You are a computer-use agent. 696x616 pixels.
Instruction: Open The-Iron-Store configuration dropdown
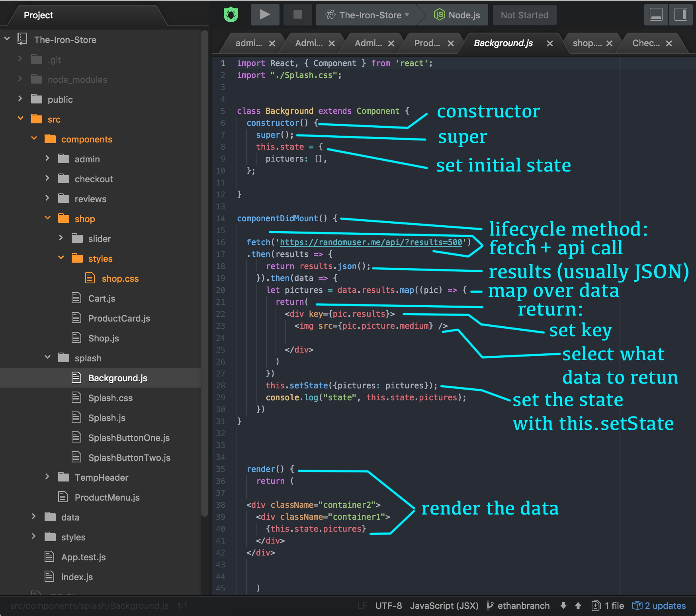pyautogui.click(x=406, y=15)
